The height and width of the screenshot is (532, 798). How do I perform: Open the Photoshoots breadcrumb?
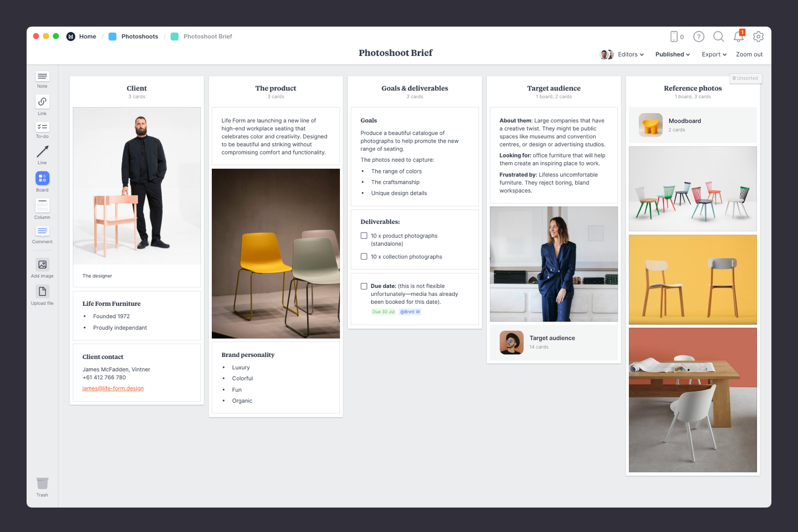139,36
